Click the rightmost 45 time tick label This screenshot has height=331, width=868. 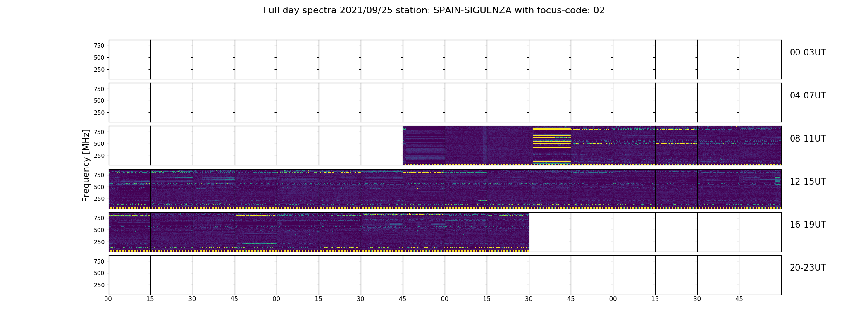739,299
